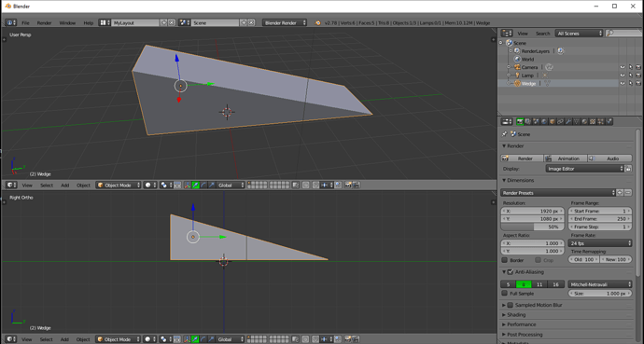The height and width of the screenshot is (344, 644).
Task: Toggle Lamp visibility eye in outliner
Action: click(623, 76)
